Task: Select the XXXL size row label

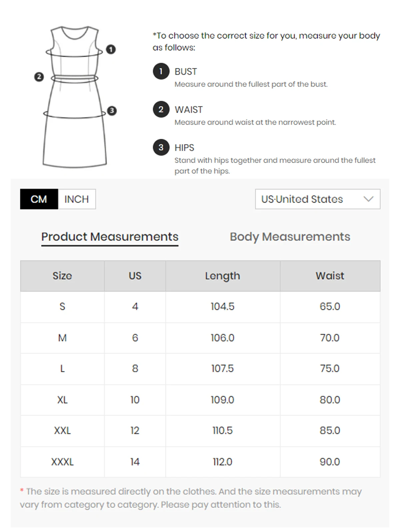Action: click(x=62, y=462)
